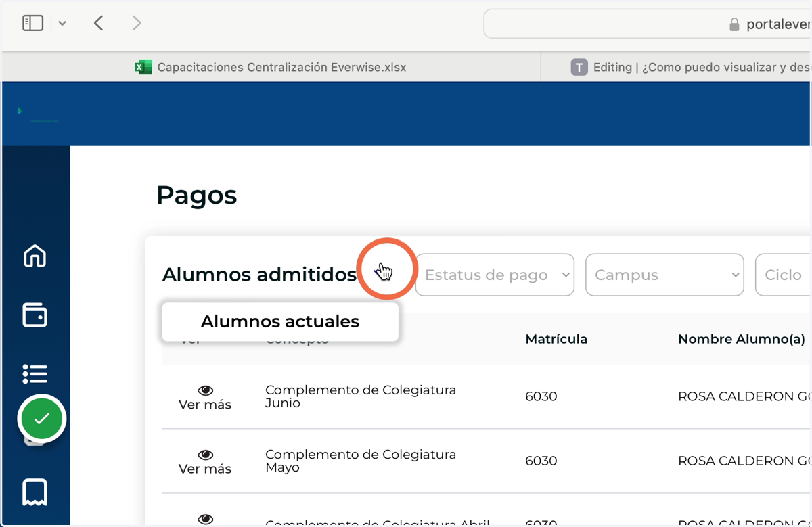Switch to Capacitaciones Centralización Everwise.xlsx tab
The width and height of the screenshot is (812, 527).
(271, 67)
